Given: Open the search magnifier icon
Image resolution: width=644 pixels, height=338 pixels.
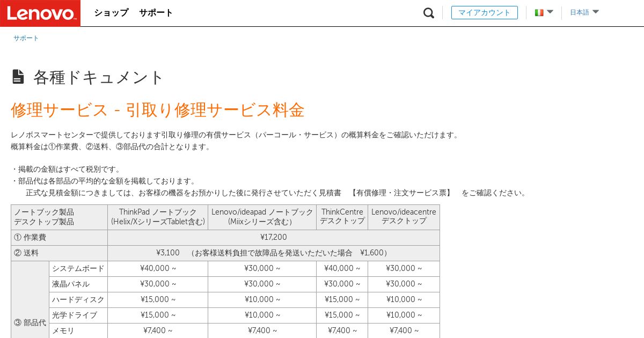Looking at the screenshot, I should point(428,13).
